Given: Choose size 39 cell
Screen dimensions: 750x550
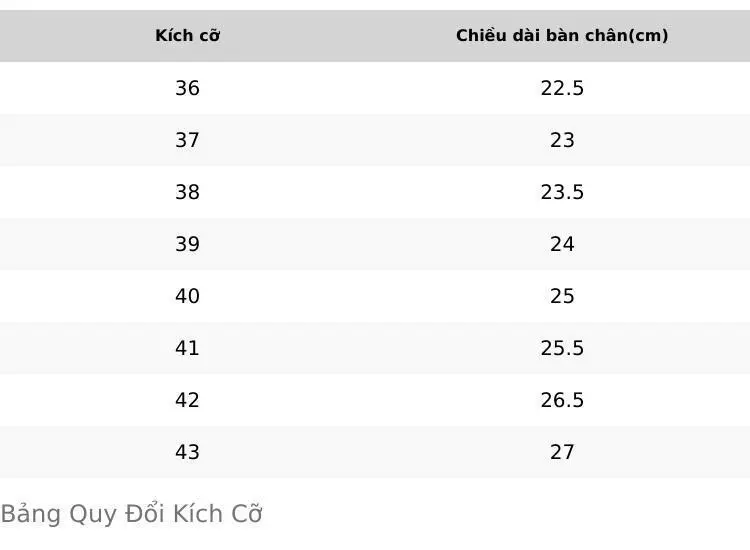Looking at the screenshot, I should (x=188, y=244).
